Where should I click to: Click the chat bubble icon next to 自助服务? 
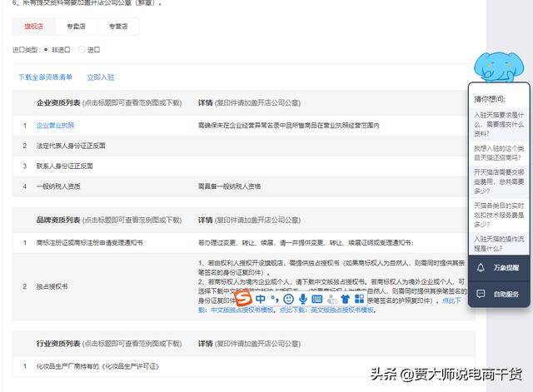click(x=481, y=294)
